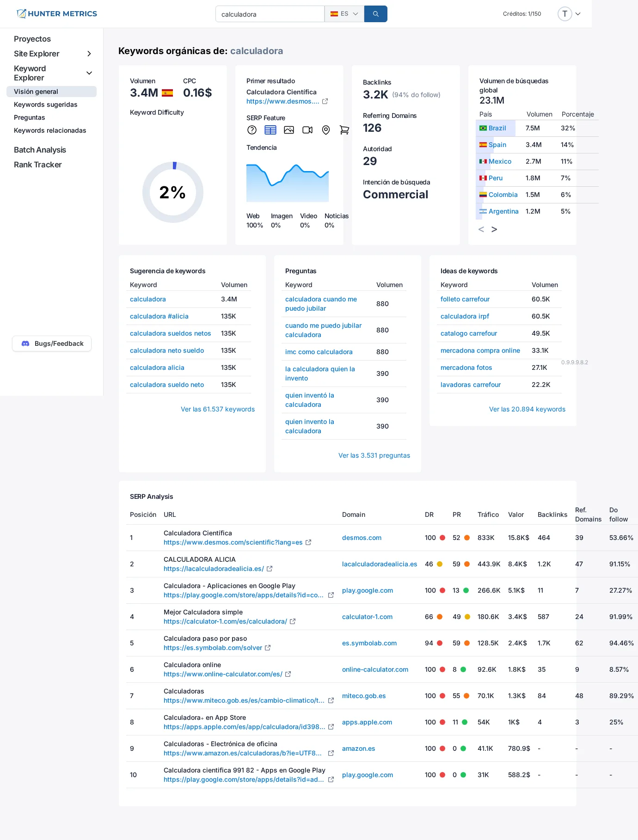Select the shopping cart SERP feature icon
The height and width of the screenshot is (840, 638).
[344, 130]
